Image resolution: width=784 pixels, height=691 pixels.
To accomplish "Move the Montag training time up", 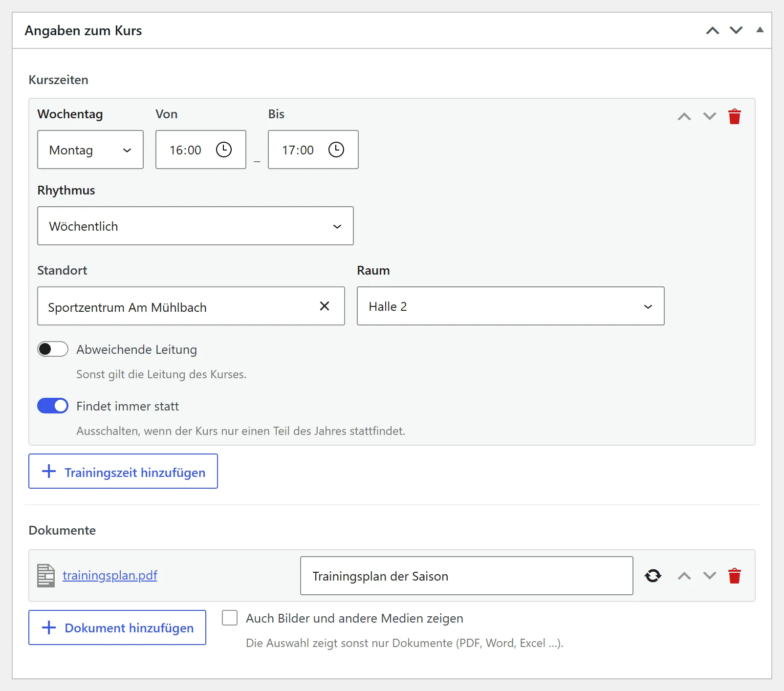I will pos(684,117).
